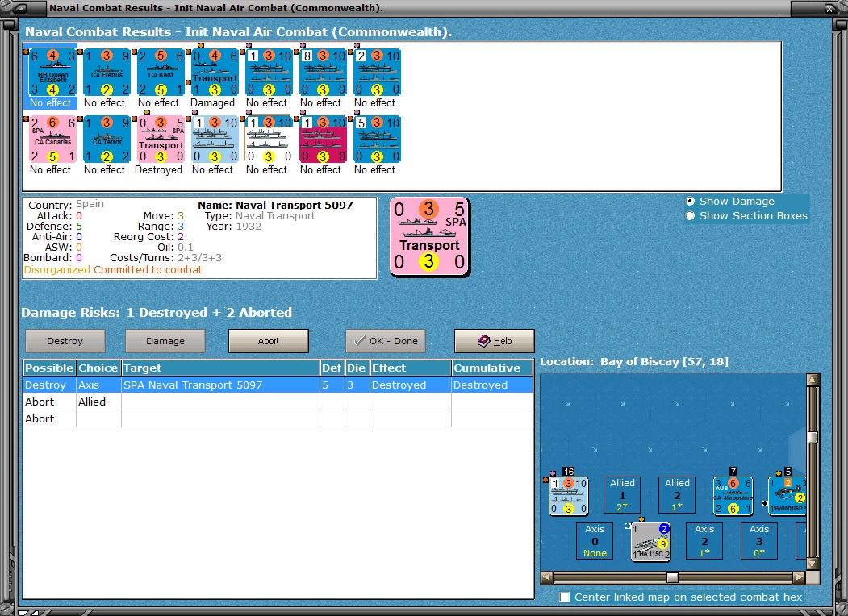The width and height of the screenshot is (848, 616).
Task: Select the He 115C aircraft counter
Action: [651, 542]
